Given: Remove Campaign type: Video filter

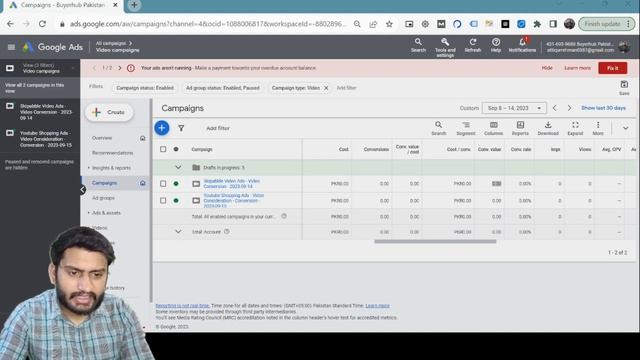Looking at the screenshot, I should coord(326,88).
